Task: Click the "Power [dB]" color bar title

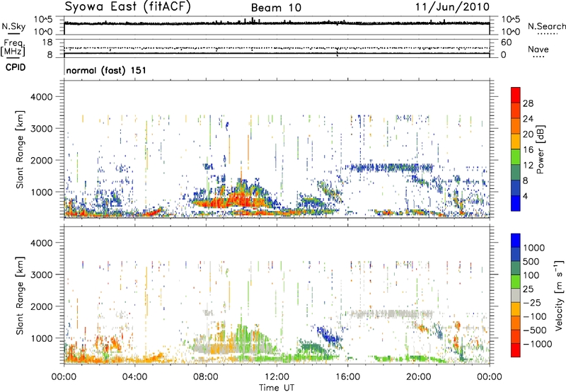Action: [540, 149]
